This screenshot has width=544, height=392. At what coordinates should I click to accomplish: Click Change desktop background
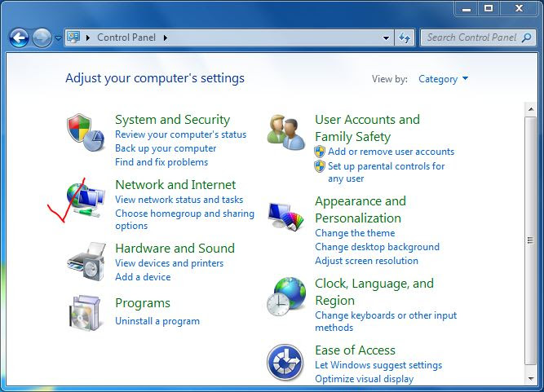pyautogui.click(x=377, y=247)
